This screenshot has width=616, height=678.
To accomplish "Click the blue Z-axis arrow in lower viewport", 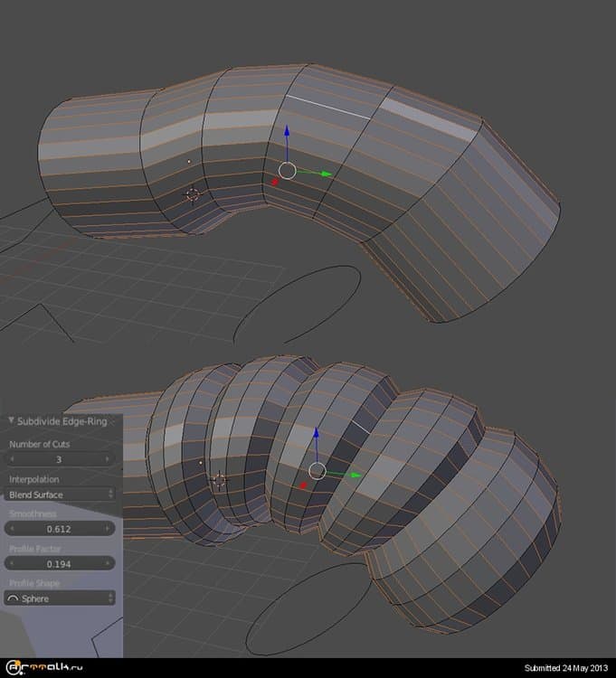I will pos(317,436).
